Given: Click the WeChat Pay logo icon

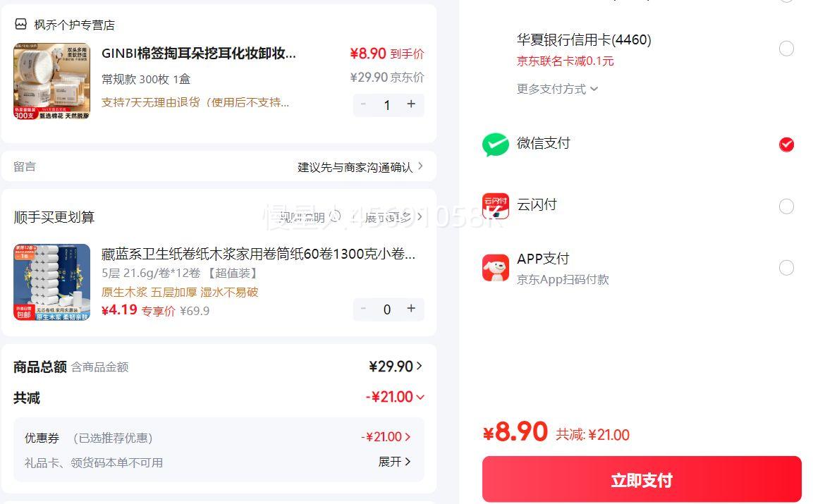Looking at the screenshot, I should click(x=495, y=145).
